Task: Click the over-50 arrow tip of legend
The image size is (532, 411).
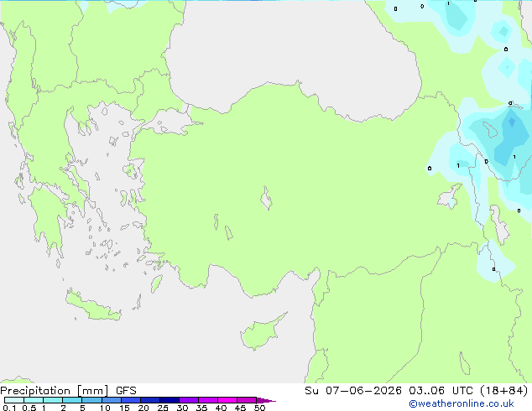Action: [x=266, y=400]
